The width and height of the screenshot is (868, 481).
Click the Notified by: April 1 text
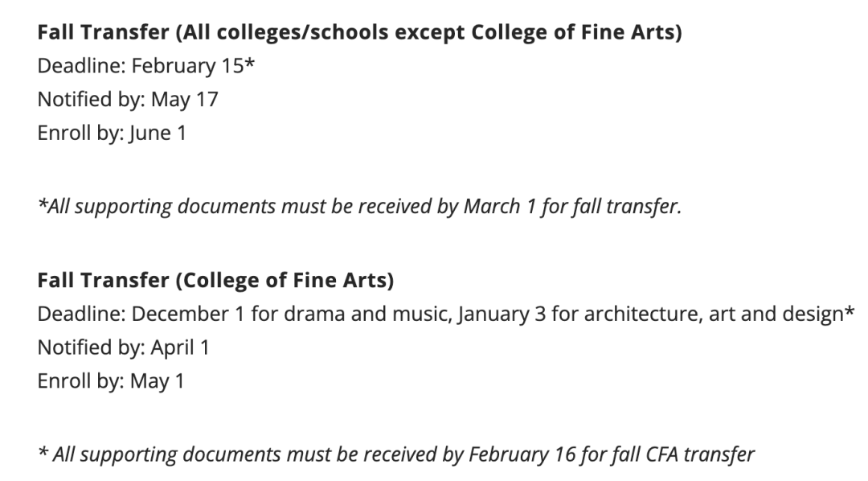point(124,347)
